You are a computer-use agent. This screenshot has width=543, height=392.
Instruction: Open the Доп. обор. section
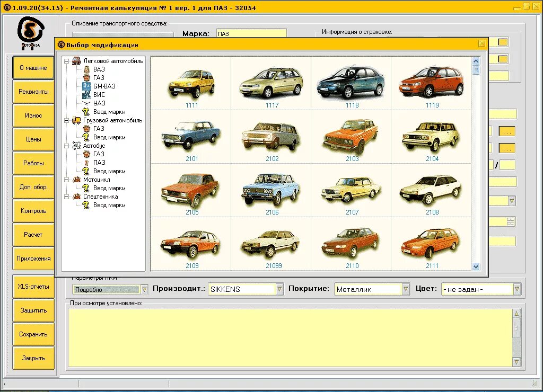click(x=33, y=187)
